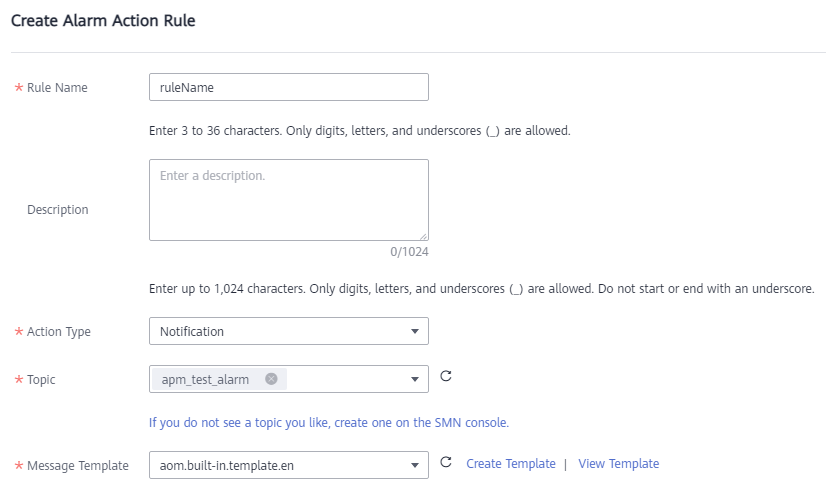Viewport: 826px width, 479px height.
Task: Open the Action Type dropdown arrow
Action: coord(415,331)
